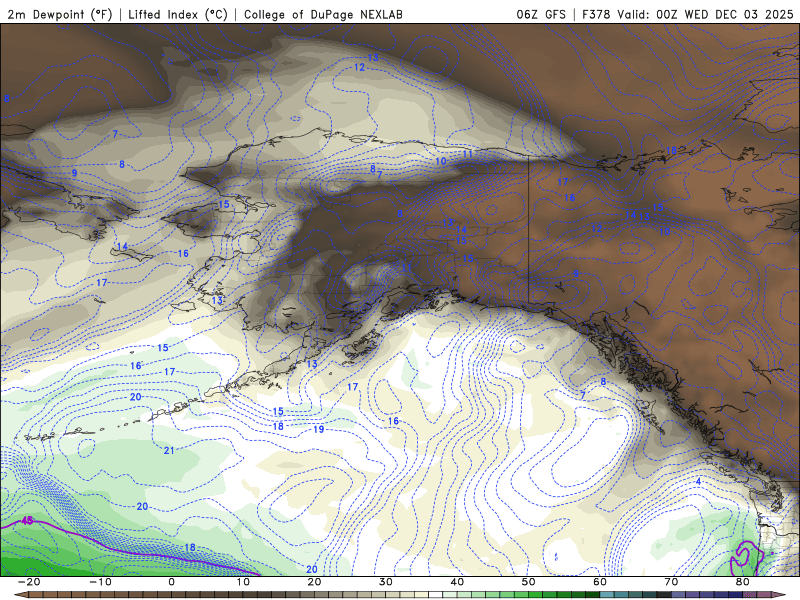Click the purple '45' contour label

(27, 521)
